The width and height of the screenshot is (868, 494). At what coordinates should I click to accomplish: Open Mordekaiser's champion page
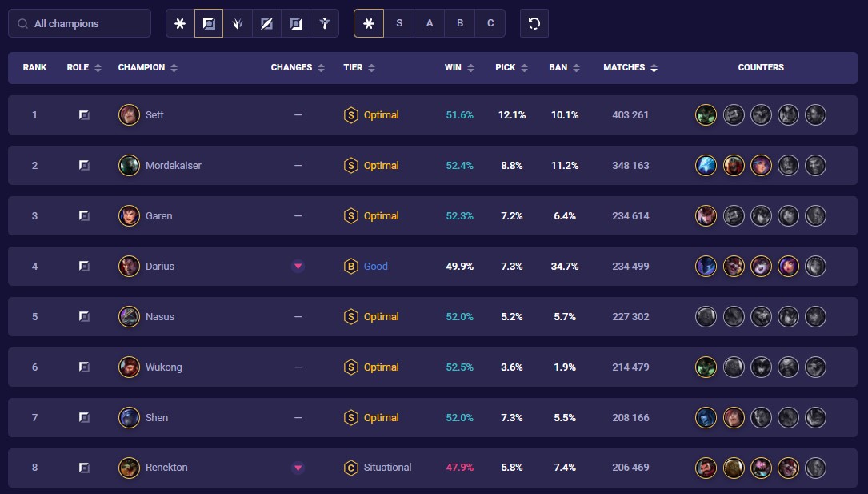[171, 165]
